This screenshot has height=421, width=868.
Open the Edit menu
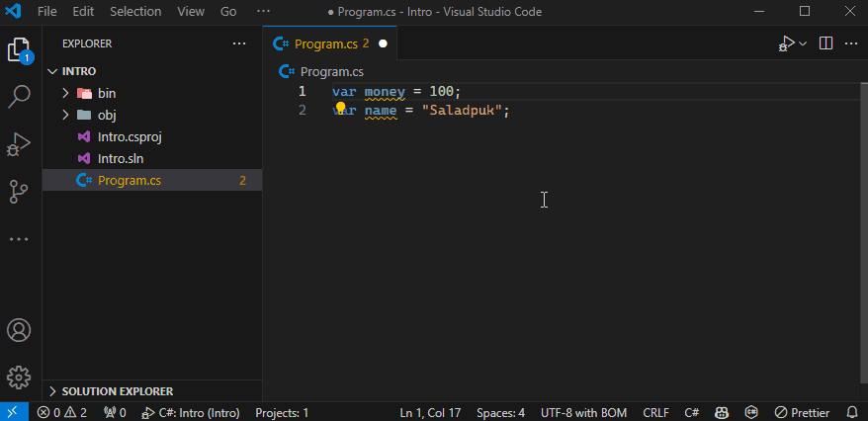83,12
